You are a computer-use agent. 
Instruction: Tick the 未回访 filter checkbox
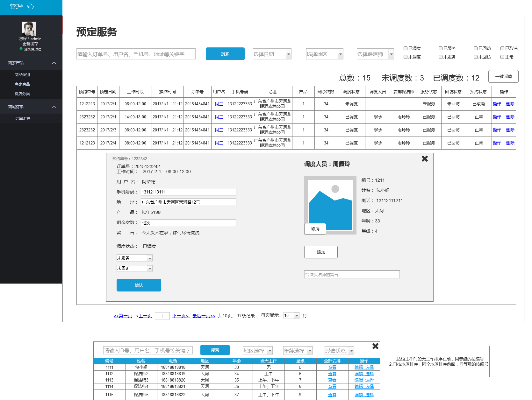click(476, 57)
